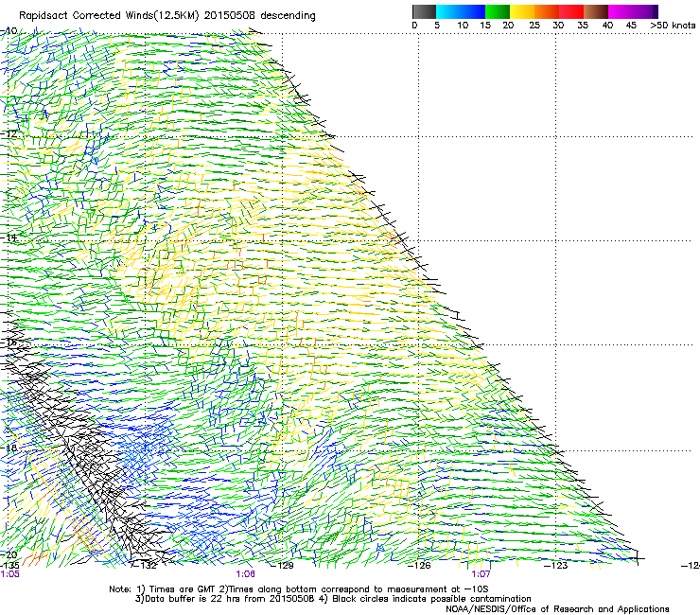Click the cyan-blue 5-15 knots color segment
This screenshot has width=700, height=615.
pos(461,11)
